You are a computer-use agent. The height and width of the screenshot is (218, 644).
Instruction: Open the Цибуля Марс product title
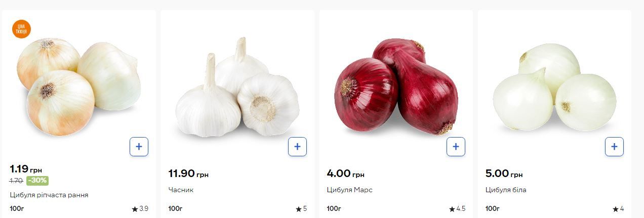349,190
